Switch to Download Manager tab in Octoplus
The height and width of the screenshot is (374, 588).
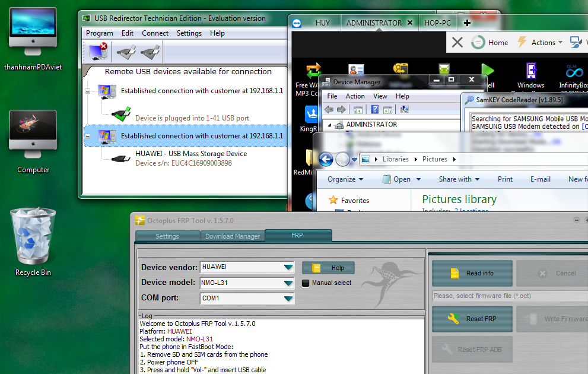[x=233, y=236]
